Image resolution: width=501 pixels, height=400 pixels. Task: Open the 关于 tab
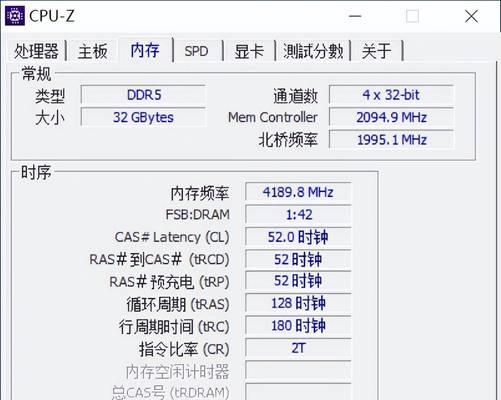tap(376, 51)
